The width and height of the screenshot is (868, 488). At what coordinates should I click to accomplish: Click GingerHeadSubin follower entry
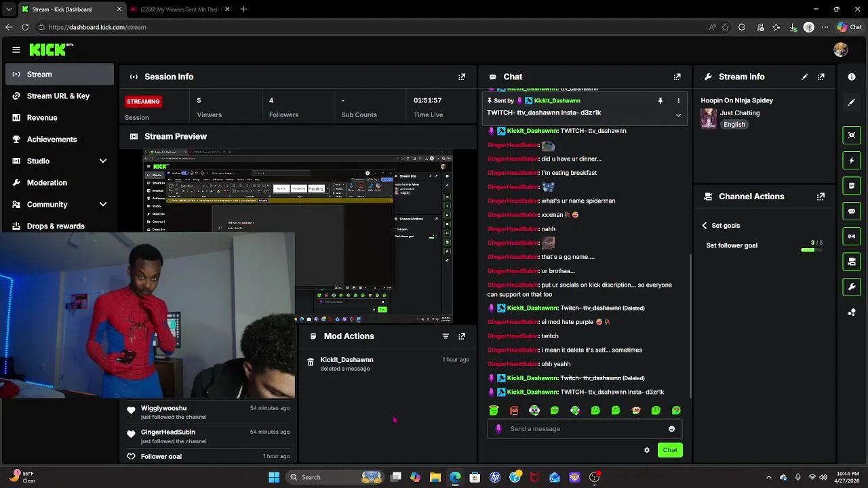(x=209, y=436)
